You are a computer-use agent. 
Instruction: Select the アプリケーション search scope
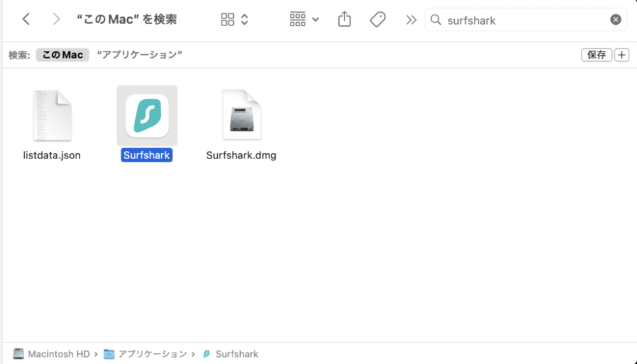coord(140,55)
